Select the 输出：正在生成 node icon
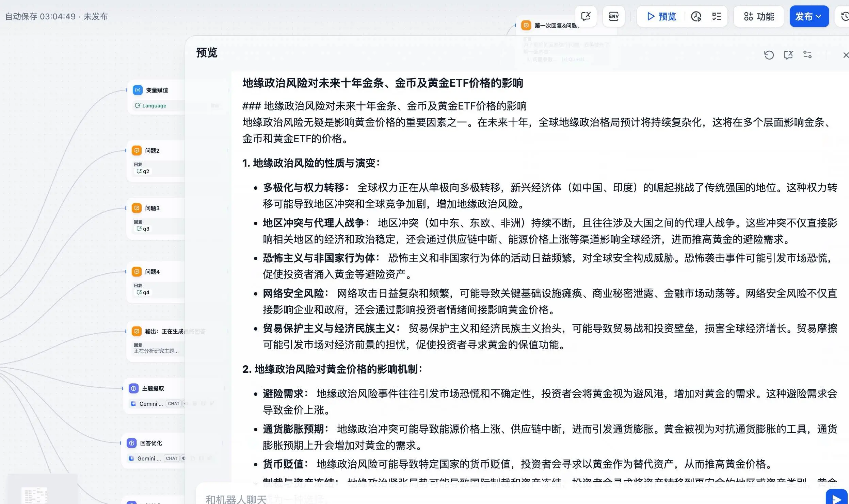This screenshot has height=504, width=849. (x=137, y=331)
